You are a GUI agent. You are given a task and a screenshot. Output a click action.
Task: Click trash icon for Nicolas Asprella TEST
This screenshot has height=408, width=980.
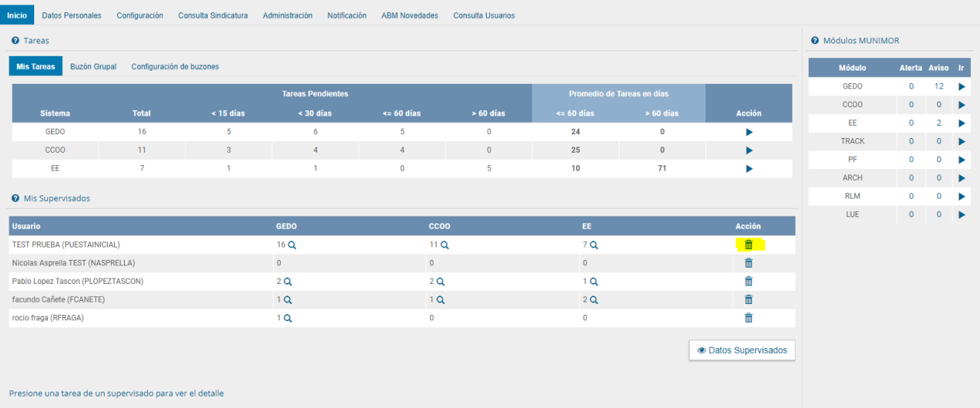click(748, 263)
